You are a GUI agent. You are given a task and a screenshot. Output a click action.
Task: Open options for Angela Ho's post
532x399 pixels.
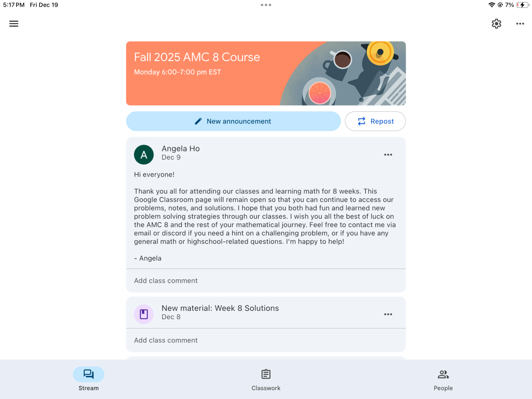pos(388,155)
